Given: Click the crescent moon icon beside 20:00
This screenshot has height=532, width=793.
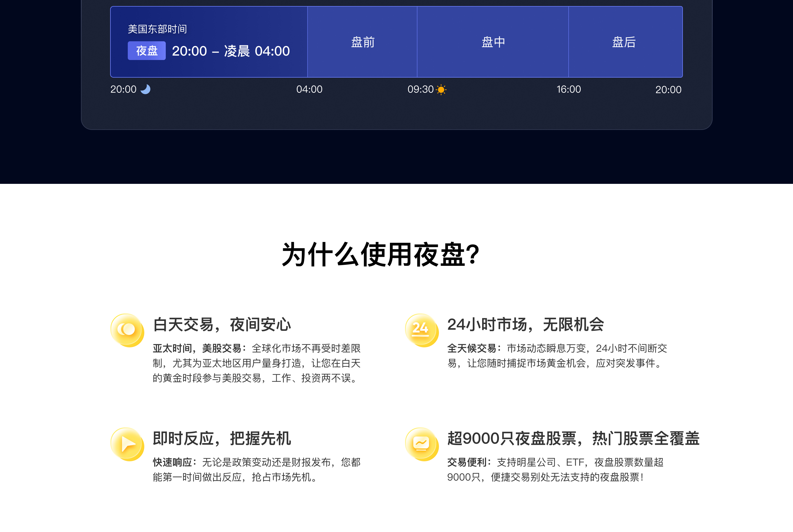Looking at the screenshot, I should [x=145, y=89].
